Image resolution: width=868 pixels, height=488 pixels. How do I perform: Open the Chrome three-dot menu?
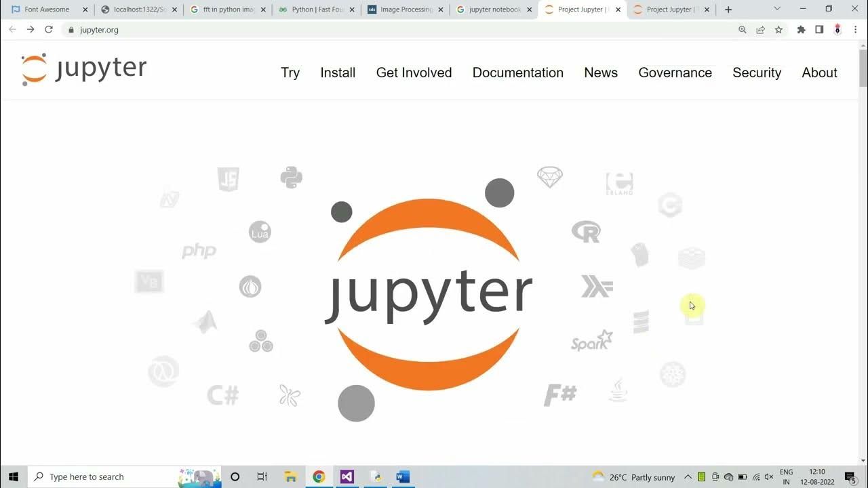pyautogui.click(x=855, y=30)
